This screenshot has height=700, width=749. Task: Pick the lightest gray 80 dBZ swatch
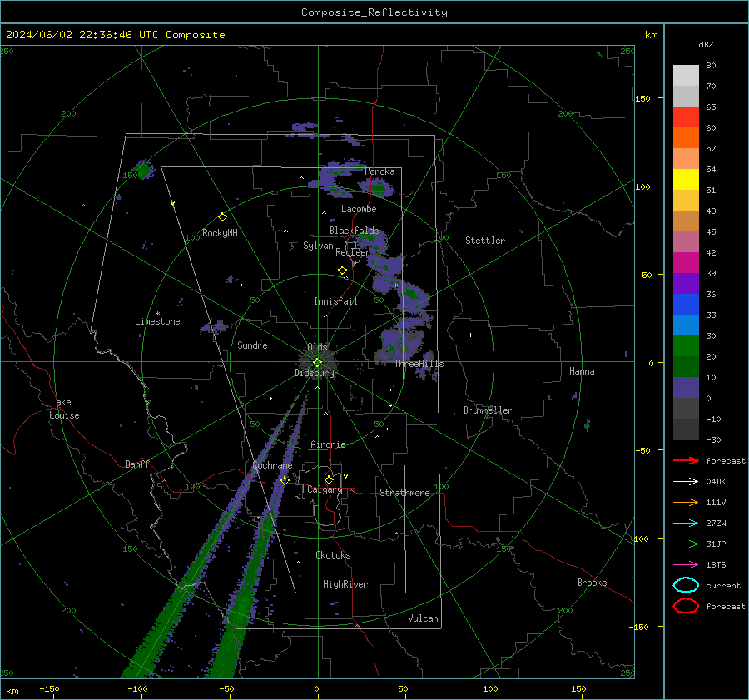tap(686, 75)
